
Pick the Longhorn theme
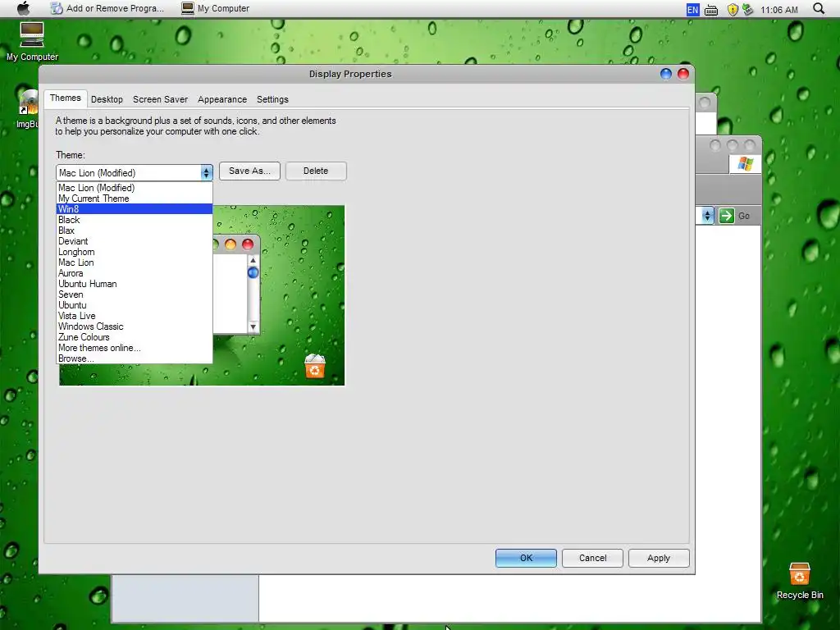pyautogui.click(x=134, y=252)
